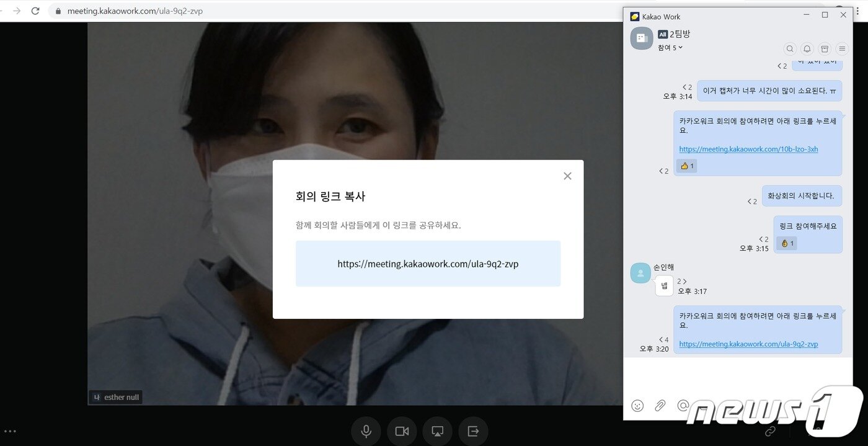Screen dimensions: 868x446
Task: Open the browser's three-dot overflow menu
Action: pos(859,10)
